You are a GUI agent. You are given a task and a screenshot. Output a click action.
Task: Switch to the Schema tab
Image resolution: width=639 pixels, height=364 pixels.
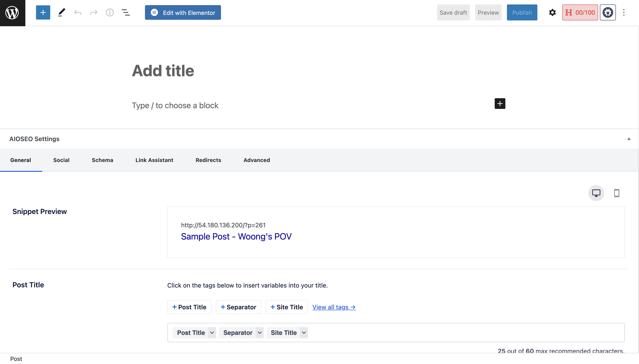point(102,160)
